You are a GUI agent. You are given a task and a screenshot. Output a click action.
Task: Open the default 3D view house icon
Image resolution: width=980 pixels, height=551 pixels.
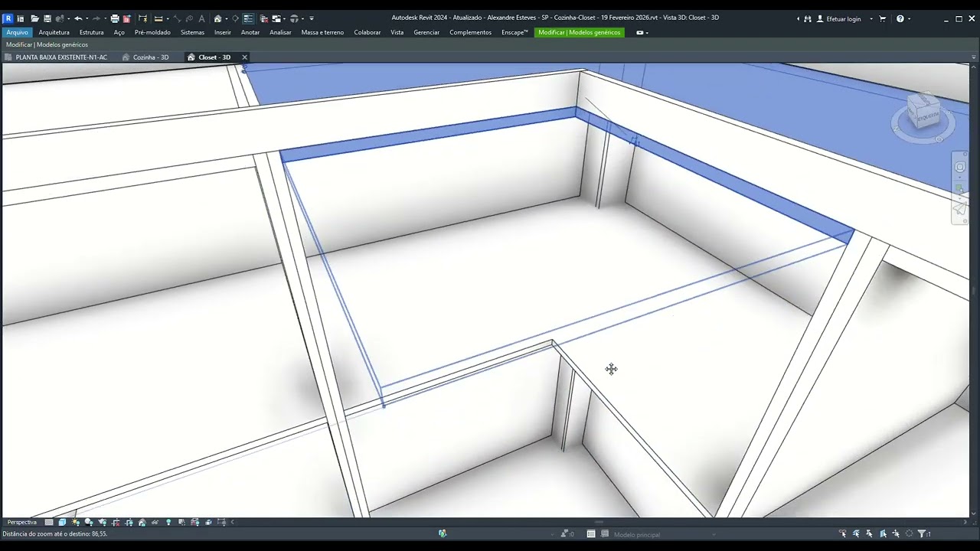[218, 18]
